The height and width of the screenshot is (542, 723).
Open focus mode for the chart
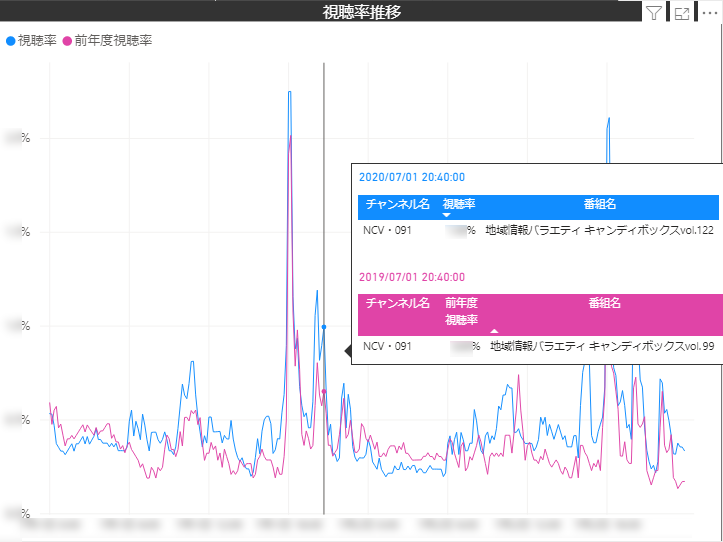682,13
